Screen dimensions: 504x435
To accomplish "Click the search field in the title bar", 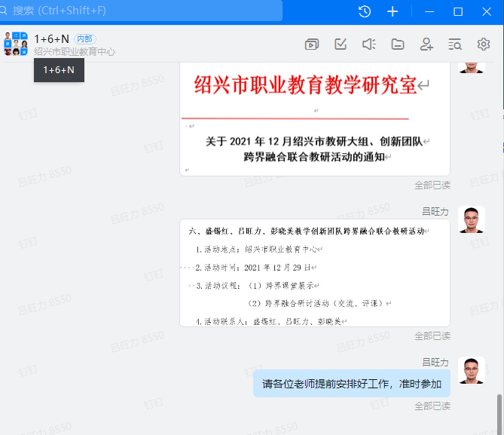I will (x=143, y=11).
